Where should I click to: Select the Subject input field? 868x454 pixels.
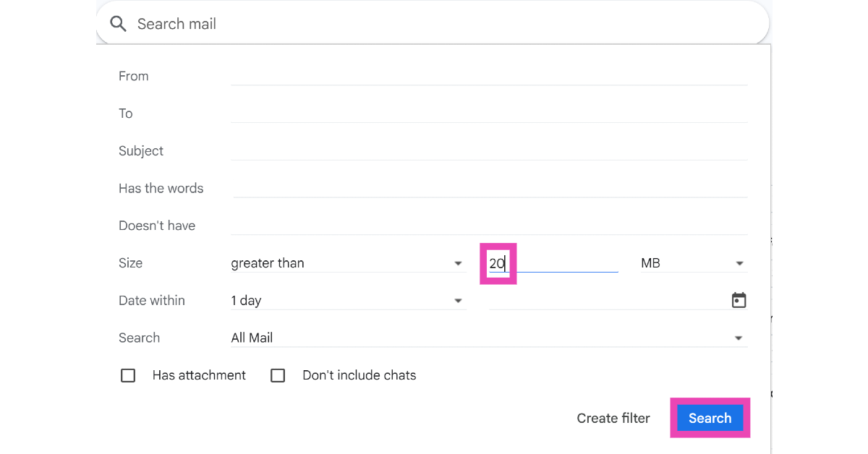pos(489,151)
